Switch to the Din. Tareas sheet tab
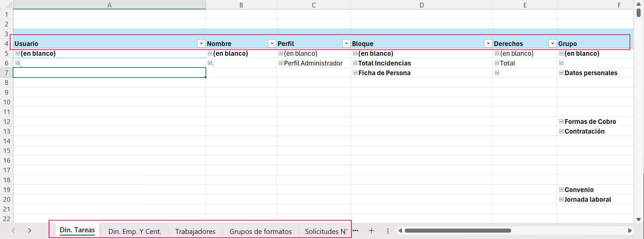This screenshot has width=644, height=239. 77,230
